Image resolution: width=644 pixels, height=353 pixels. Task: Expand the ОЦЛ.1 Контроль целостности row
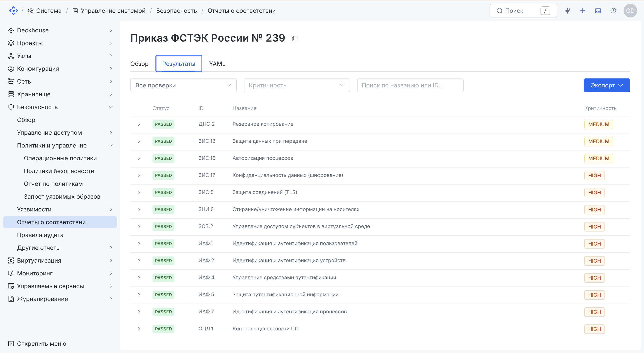tap(139, 329)
